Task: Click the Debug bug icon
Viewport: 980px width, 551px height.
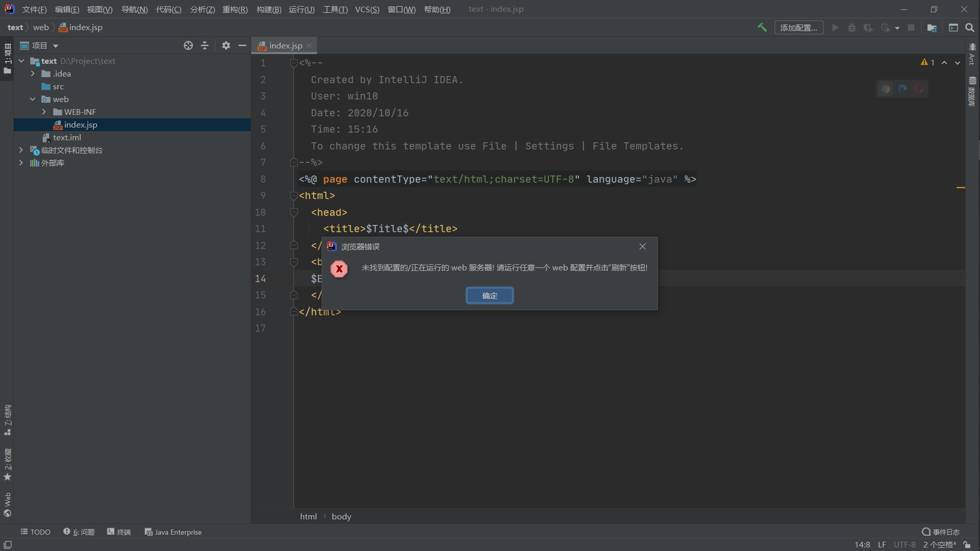Action: [x=852, y=28]
